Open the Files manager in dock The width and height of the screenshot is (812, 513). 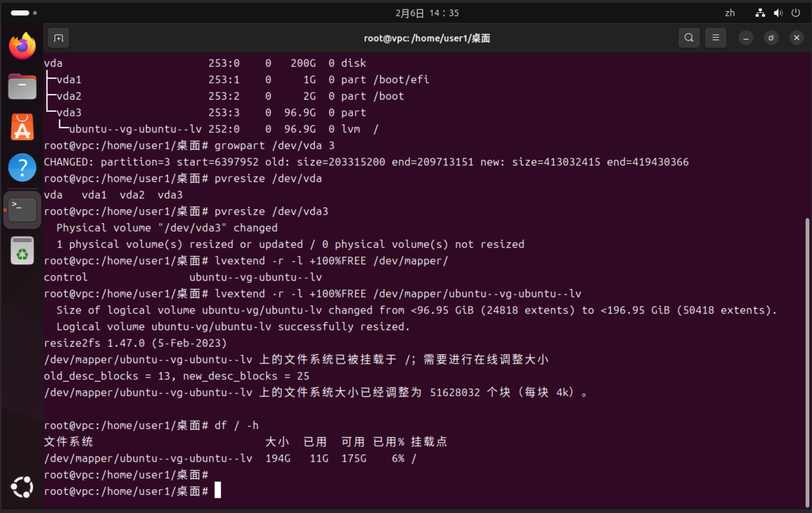tap(22, 87)
